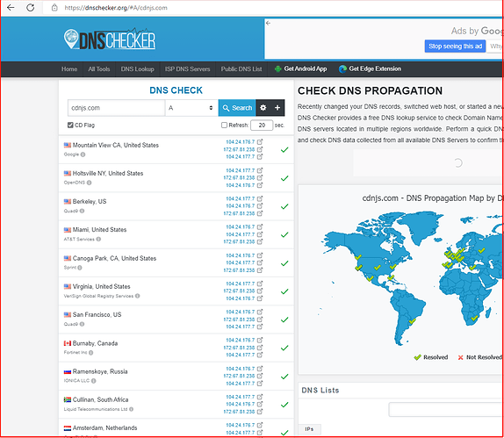504x438 pixels.
Task: Open external link for Berkeley first IP
Action: pyautogui.click(x=260, y=198)
